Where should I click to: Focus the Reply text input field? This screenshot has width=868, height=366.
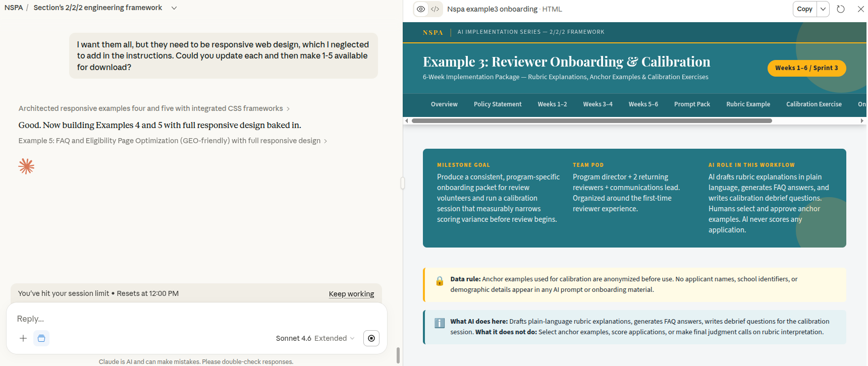197,319
